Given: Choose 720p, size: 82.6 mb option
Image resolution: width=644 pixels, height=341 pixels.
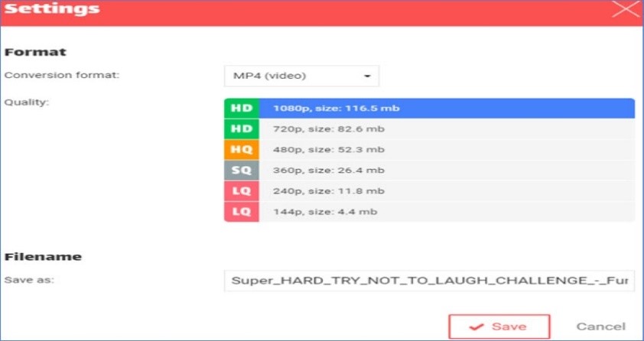Looking at the screenshot, I should tap(430, 129).
